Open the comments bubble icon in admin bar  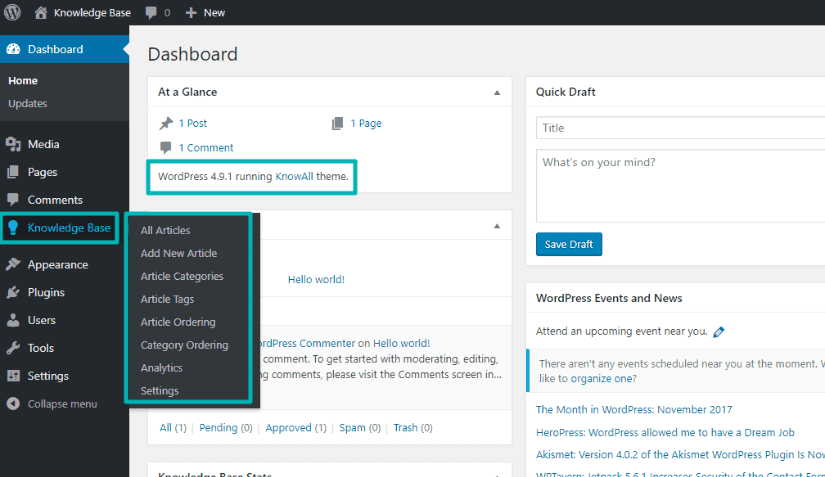coord(152,13)
